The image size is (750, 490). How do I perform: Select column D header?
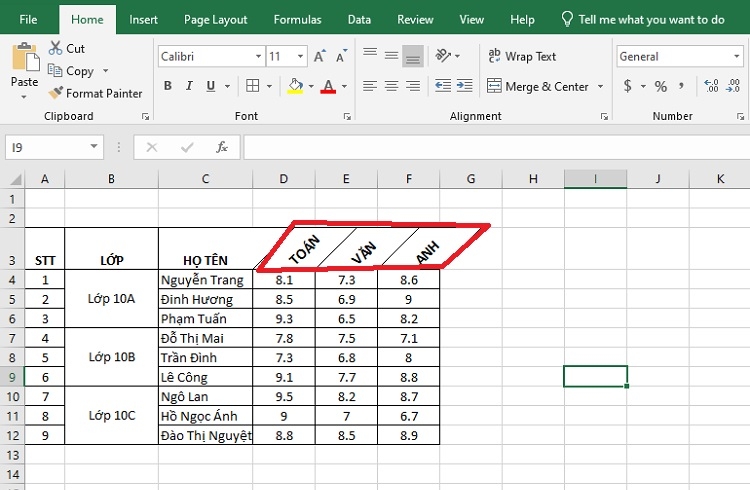(284, 179)
